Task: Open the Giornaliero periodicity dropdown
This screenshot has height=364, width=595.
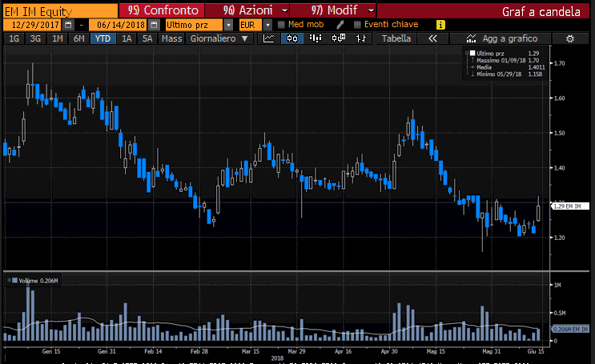Action: click(x=219, y=38)
